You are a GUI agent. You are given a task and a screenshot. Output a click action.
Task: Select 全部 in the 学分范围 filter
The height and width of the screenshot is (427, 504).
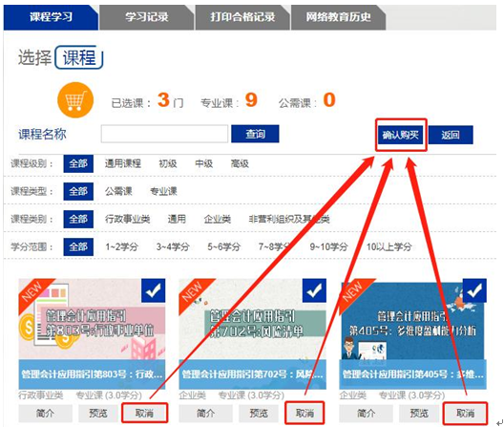(x=78, y=246)
